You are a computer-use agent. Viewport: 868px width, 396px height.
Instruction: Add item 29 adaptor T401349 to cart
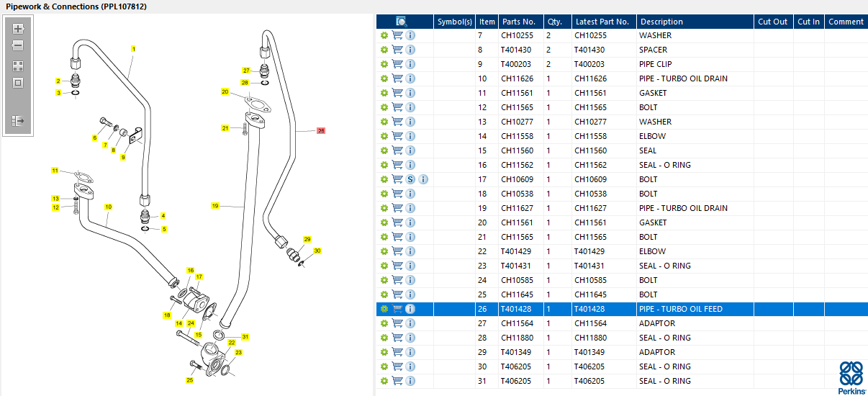tap(397, 352)
